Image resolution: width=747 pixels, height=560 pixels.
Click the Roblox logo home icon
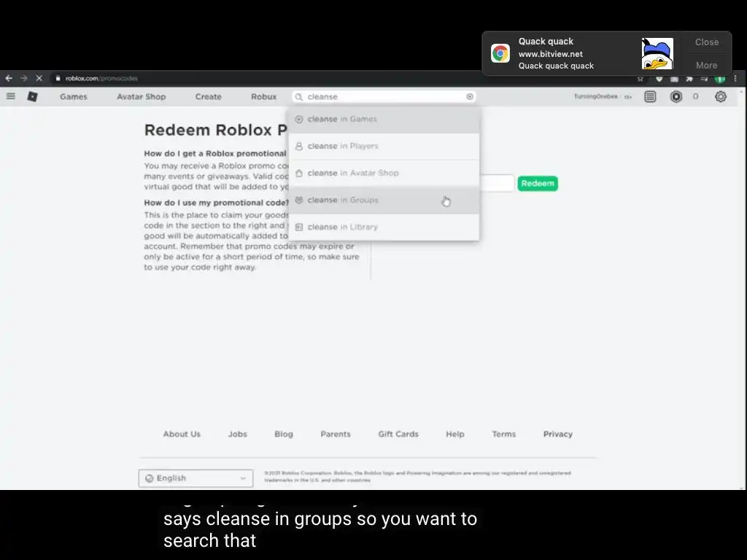32,97
